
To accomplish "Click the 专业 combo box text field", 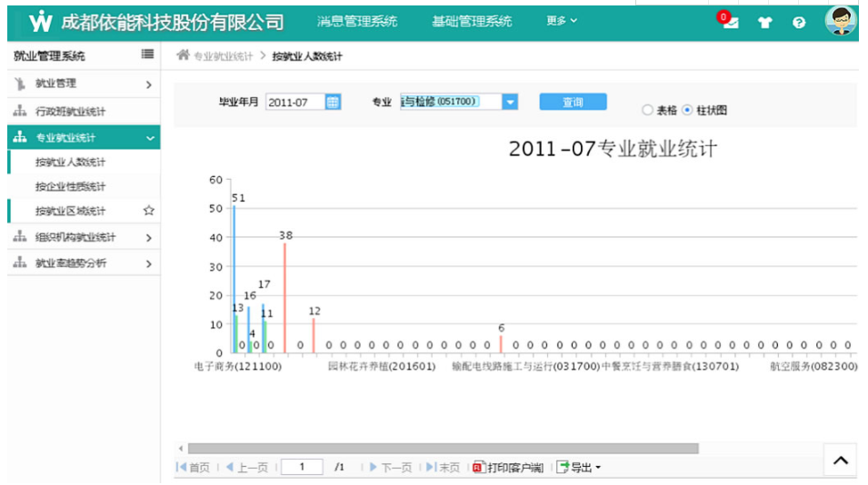I will [x=451, y=102].
